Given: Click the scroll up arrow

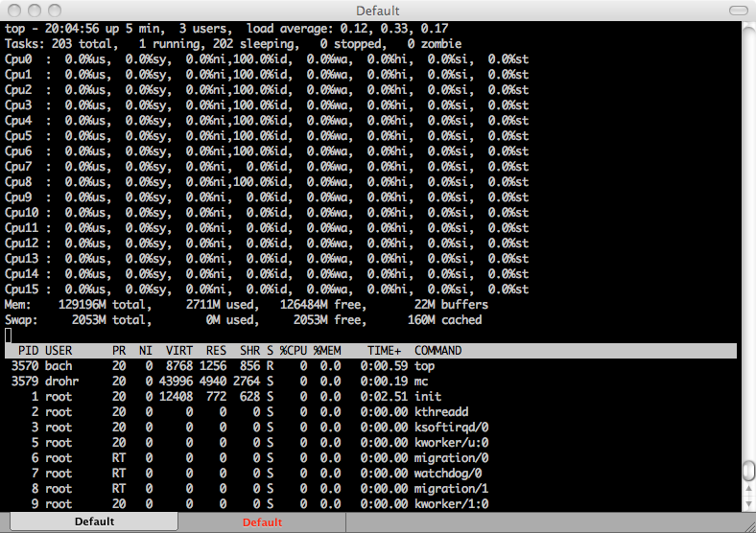Looking at the screenshot, I should pyautogui.click(x=748, y=490).
